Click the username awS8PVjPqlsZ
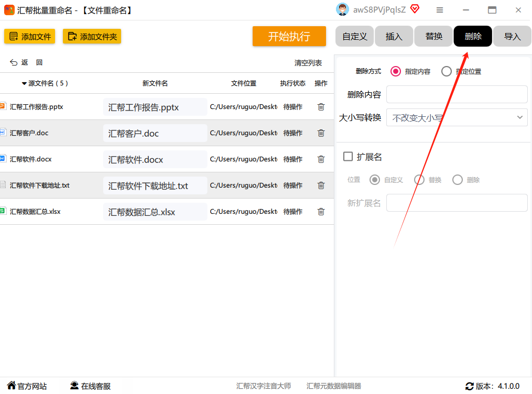 (x=379, y=10)
